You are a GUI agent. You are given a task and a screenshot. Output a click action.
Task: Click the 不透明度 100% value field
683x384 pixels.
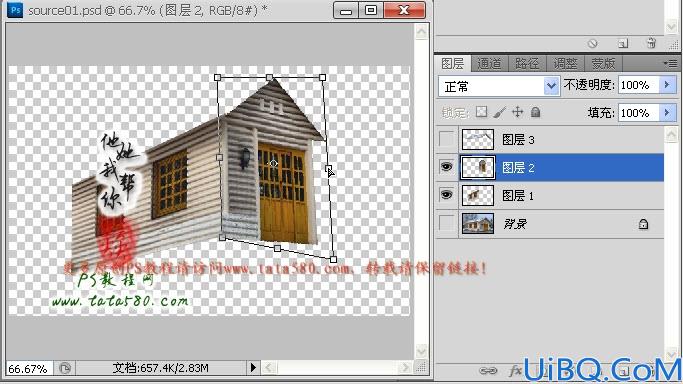[639, 84]
